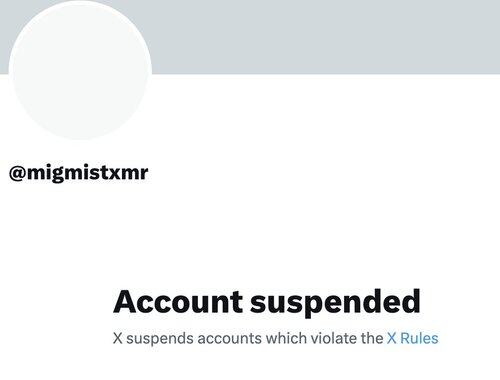Click the word 'which' in the description
This screenshot has height=380, width=500.
coord(286,338)
